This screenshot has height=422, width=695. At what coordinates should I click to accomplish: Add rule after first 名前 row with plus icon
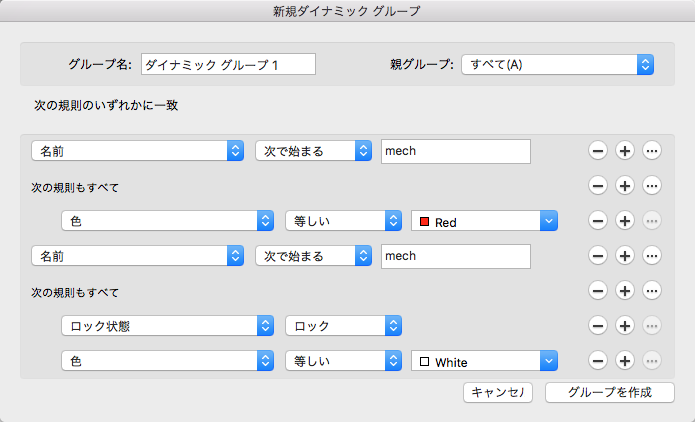tap(624, 151)
